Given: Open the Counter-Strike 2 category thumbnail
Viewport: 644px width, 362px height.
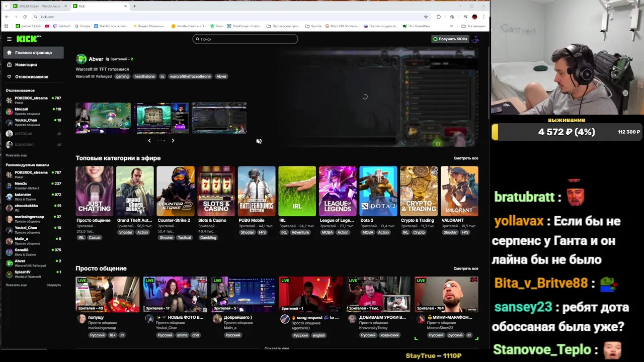Looking at the screenshot, I should coord(176,191).
